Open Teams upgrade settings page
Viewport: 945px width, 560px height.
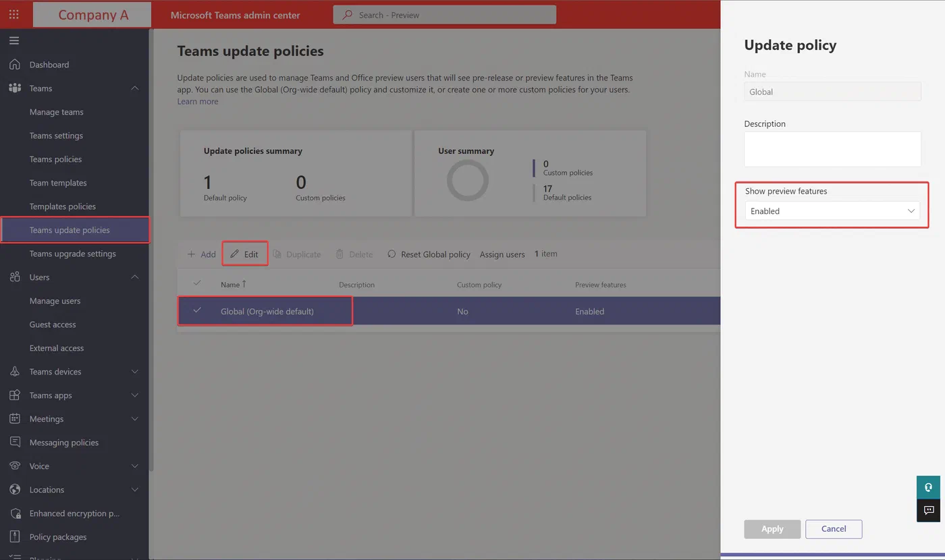click(x=73, y=254)
